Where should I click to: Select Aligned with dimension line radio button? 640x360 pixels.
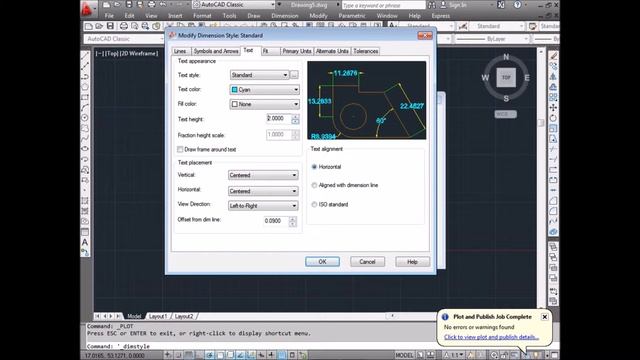tap(314, 185)
